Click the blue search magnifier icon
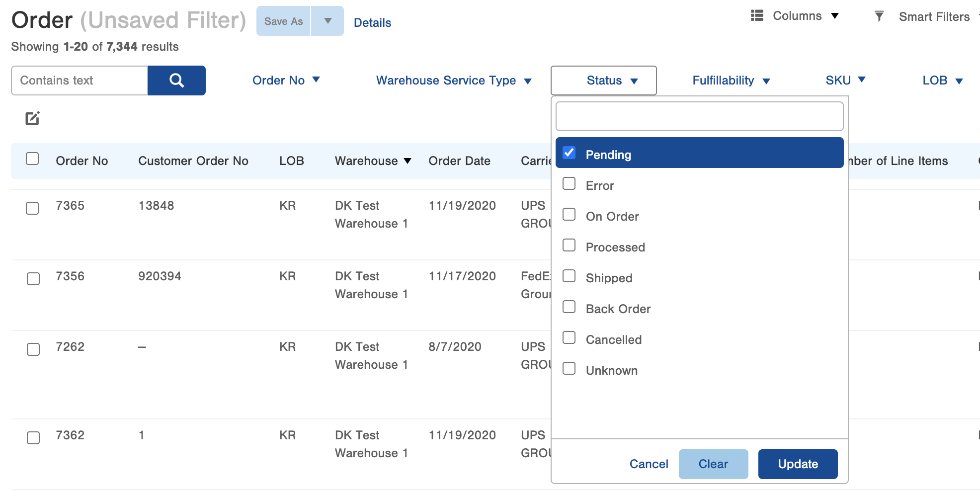 coord(176,80)
